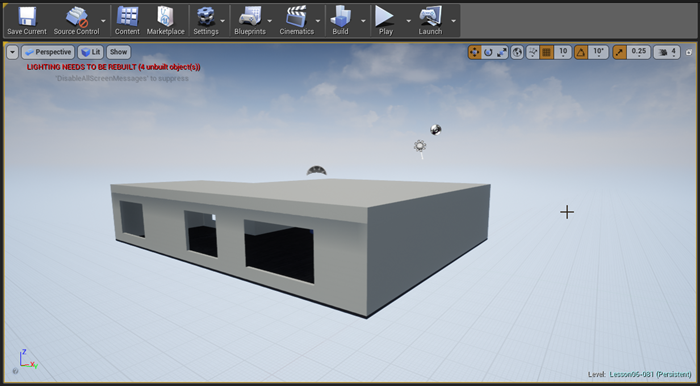Toggle scale snapping in viewport

(620, 53)
